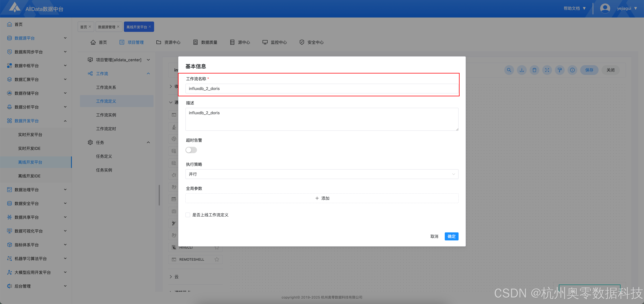Click the format paint-roller icon in toolbar
The height and width of the screenshot is (304, 644).
click(x=560, y=70)
